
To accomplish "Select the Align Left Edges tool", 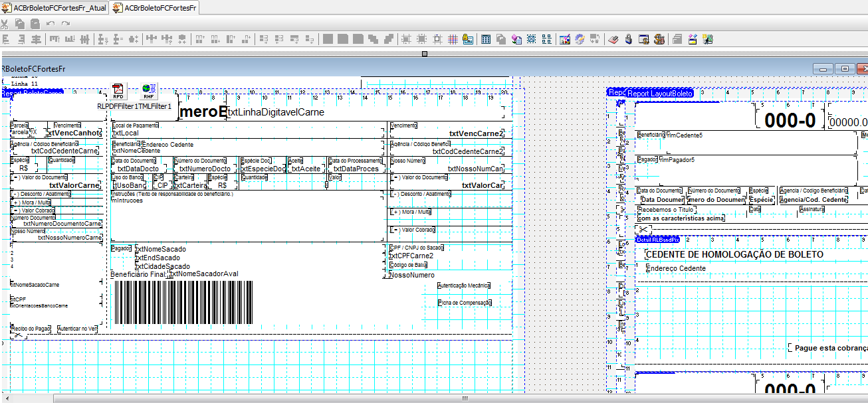I will pyautogui.click(x=5, y=39).
